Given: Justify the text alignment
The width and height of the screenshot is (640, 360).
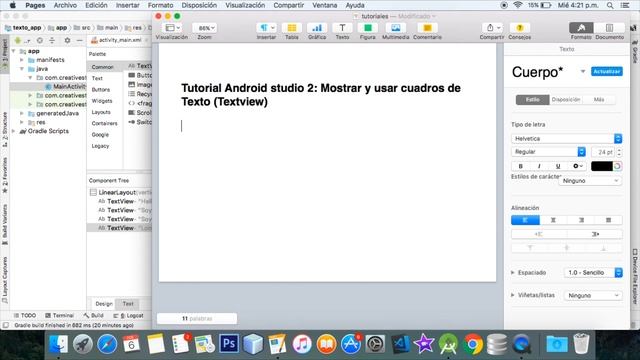Looking at the screenshot, I should 609,220.
